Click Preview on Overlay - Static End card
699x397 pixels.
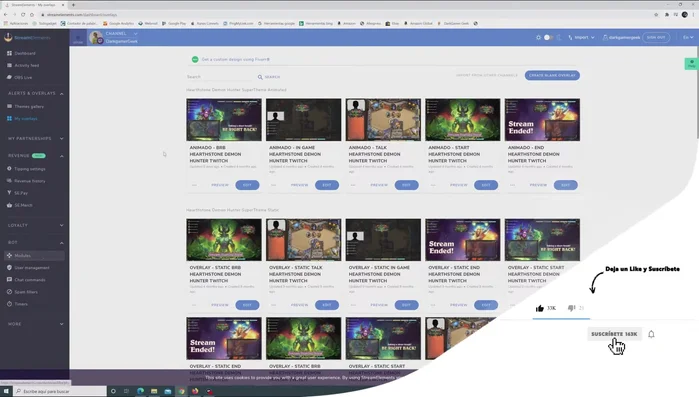click(x=459, y=305)
